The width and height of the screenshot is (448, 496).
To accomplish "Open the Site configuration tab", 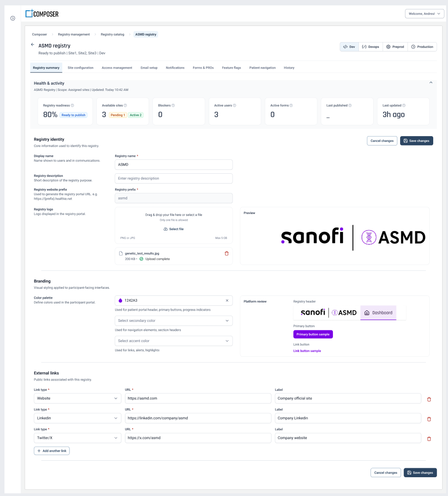I will pos(81,68).
